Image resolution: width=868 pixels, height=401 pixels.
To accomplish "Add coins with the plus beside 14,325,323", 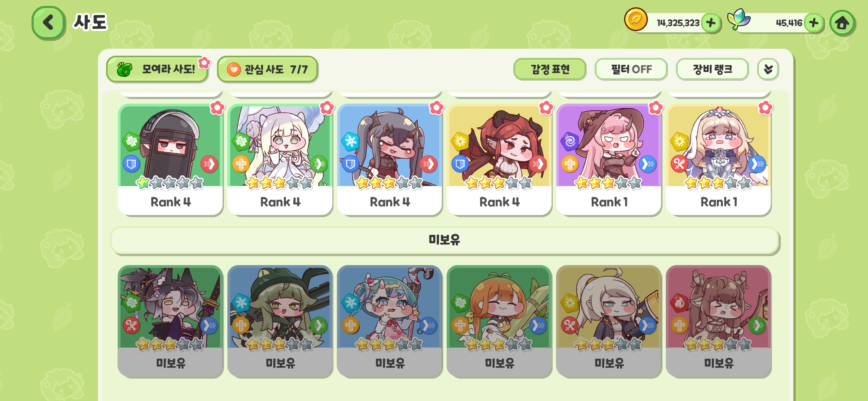I will [711, 23].
